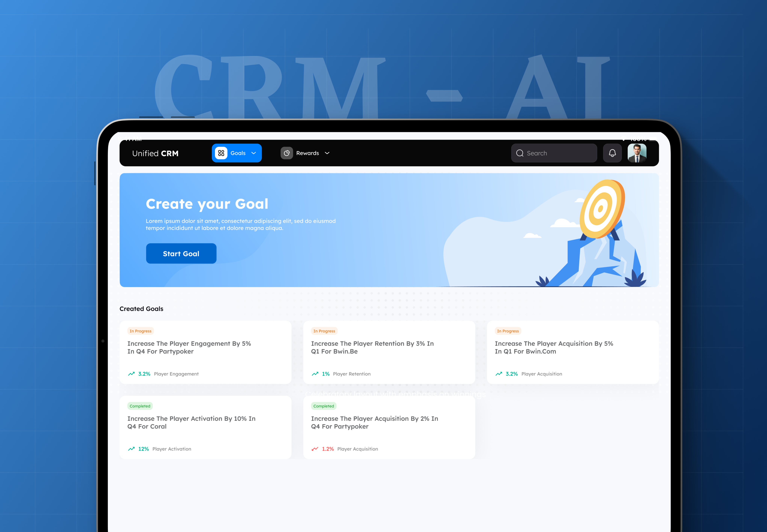The height and width of the screenshot is (532, 767).
Task: Open the user profile avatar
Action: 637,153
